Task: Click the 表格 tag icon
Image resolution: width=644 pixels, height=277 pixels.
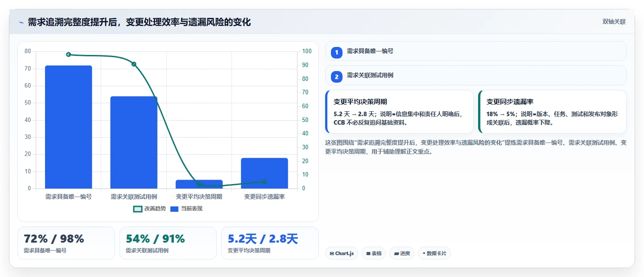Action: [368, 253]
